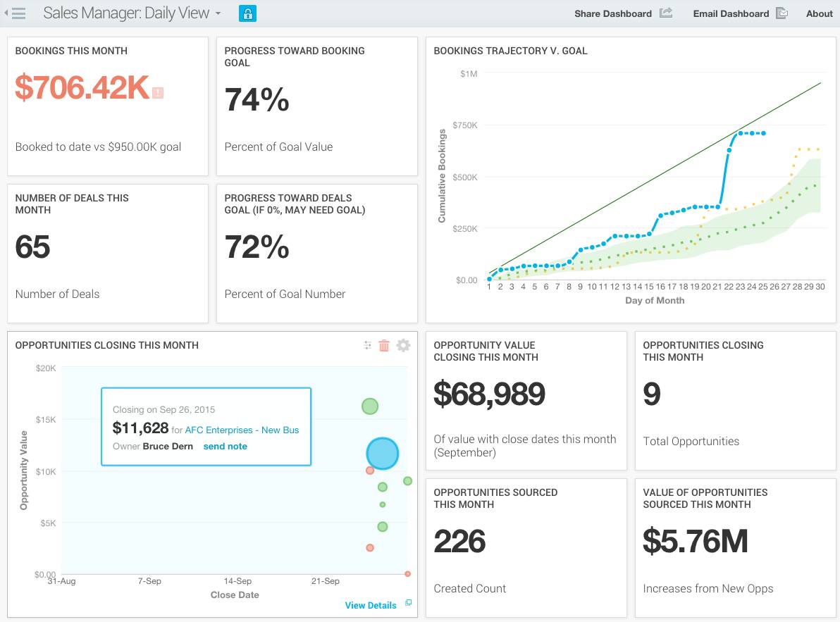Click the large blue bubble in the scatter chart
Image resolution: width=840 pixels, height=622 pixels.
click(x=382, y=454)
